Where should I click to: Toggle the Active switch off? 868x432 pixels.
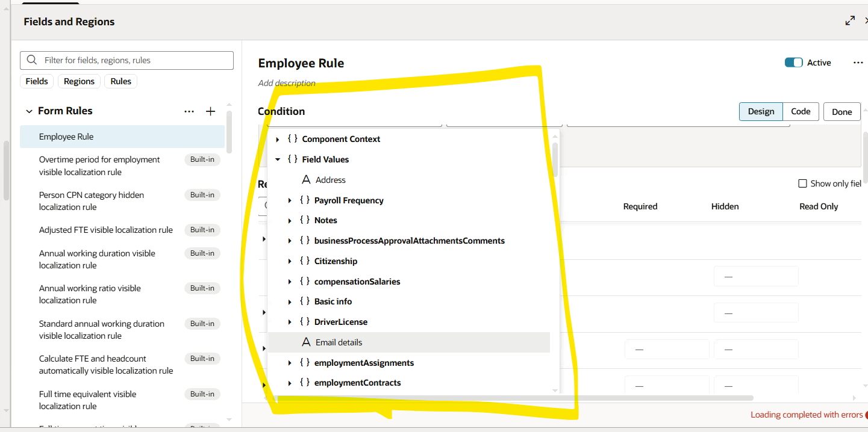coord(793,63)
